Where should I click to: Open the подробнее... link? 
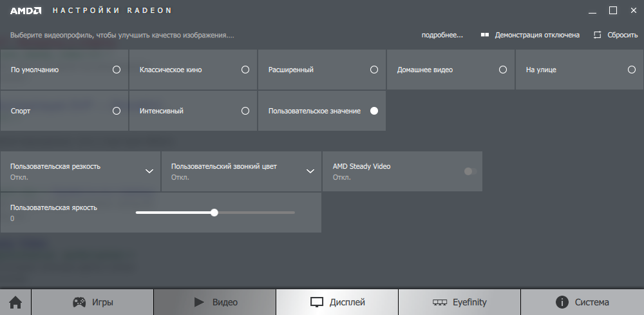442,35
